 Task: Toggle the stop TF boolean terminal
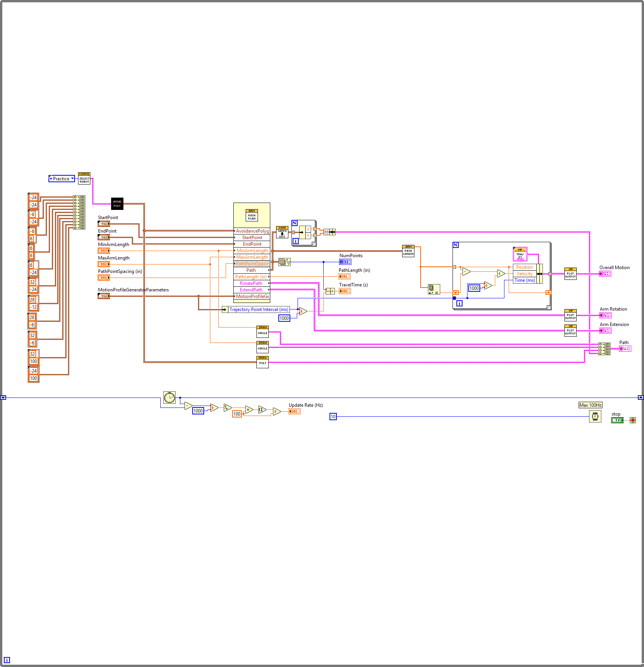tap(617, 420)
